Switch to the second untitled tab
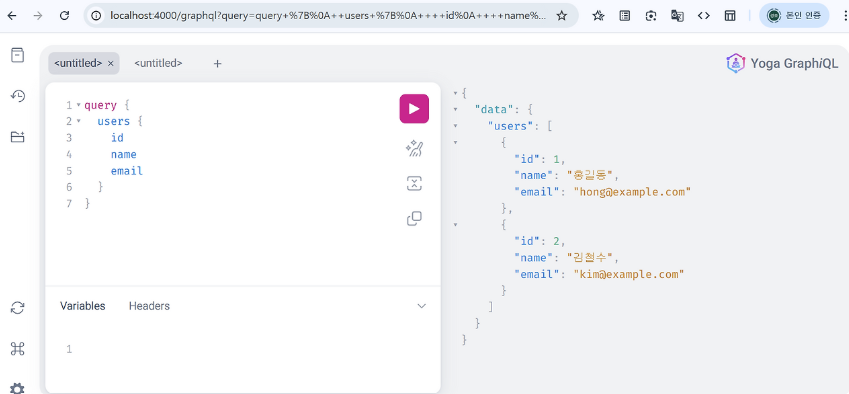This screenshot has width=849, height=394. coord(158,63)
